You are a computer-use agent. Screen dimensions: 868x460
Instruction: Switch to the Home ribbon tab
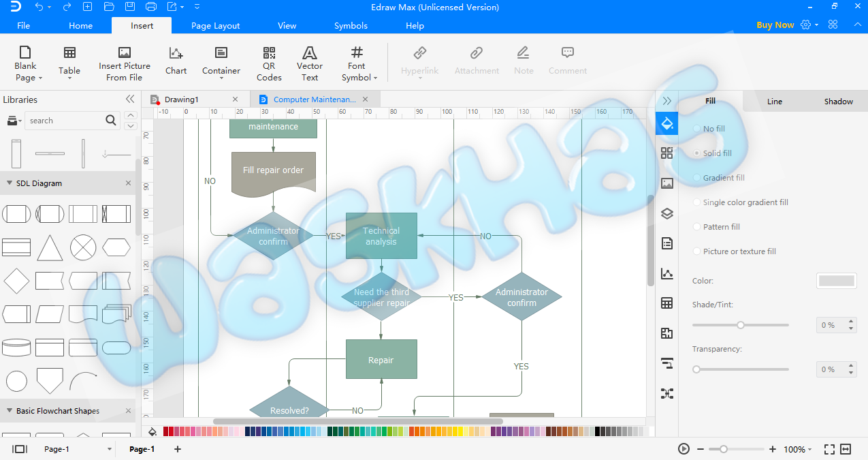coord(80,26)
